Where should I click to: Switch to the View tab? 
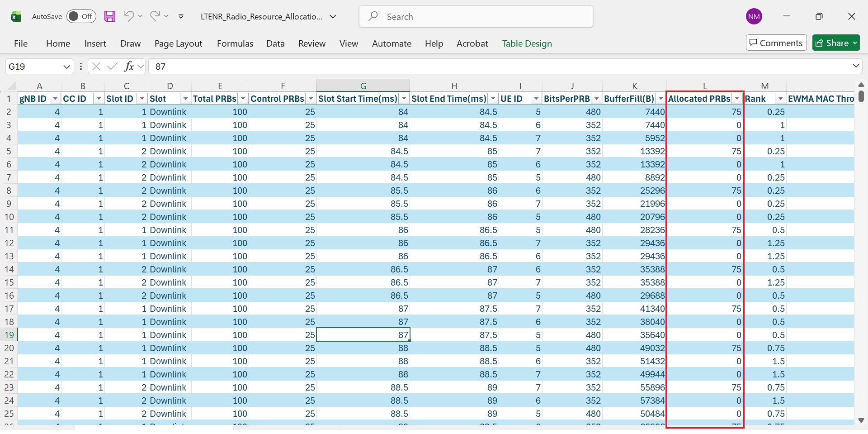pyautogui.click(x=349, y=43)
